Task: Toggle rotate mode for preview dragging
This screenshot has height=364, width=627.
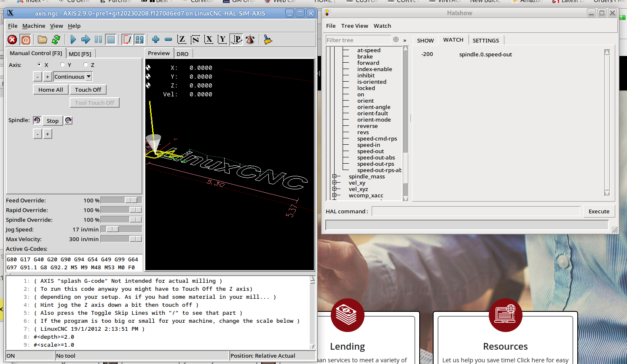Action: pyautogui.click(x=250, y=40)
